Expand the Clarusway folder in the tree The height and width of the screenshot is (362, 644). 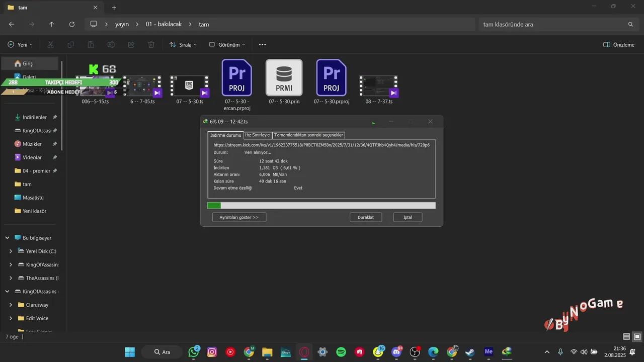click(x=11, y=305)
